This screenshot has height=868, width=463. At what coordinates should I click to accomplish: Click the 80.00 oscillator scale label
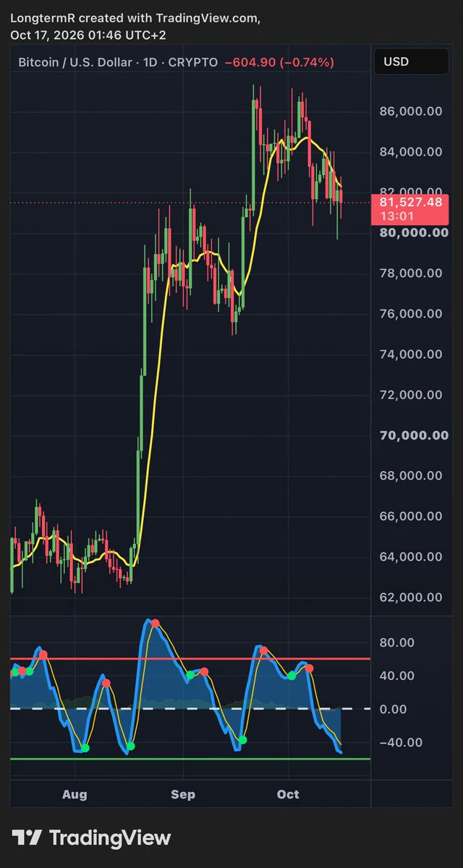point(397,642)
